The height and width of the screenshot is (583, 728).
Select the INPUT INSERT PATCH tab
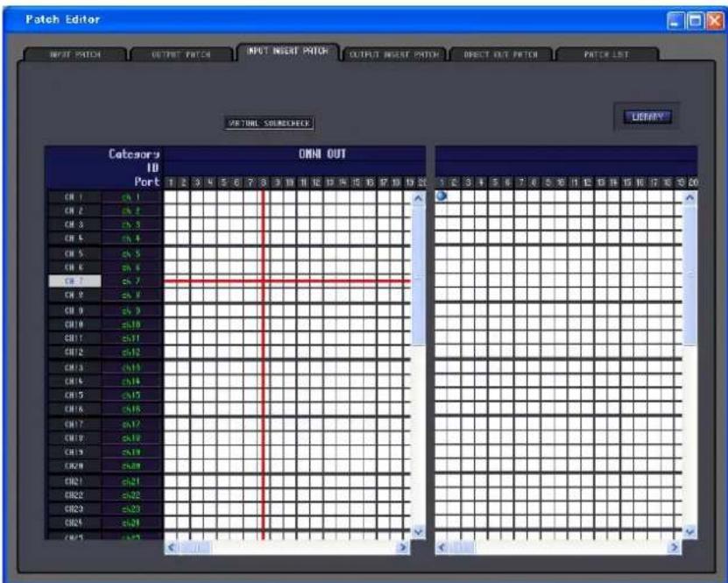(287, 51)
